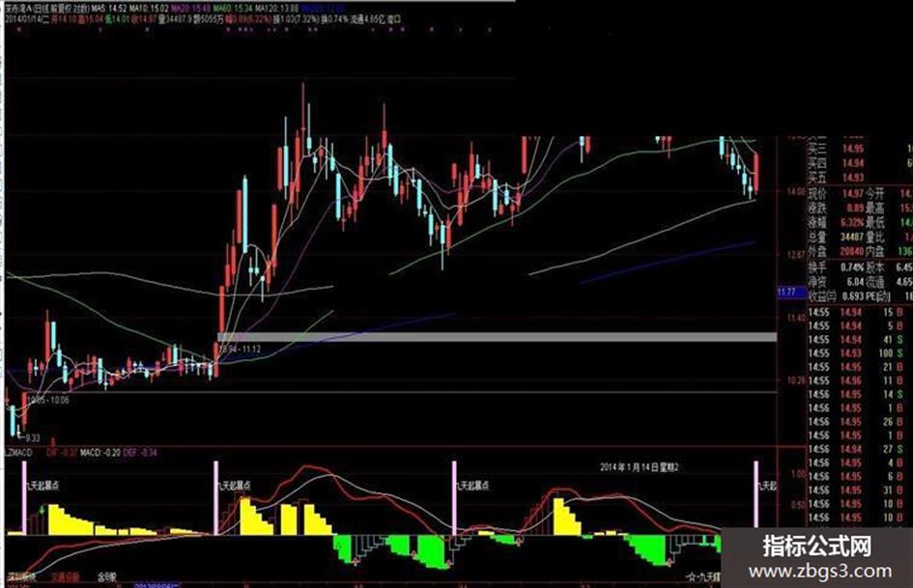This screenshot has width=913, height=588.
Task: Click the LZMACD indicator name
Action: point(18,453)
